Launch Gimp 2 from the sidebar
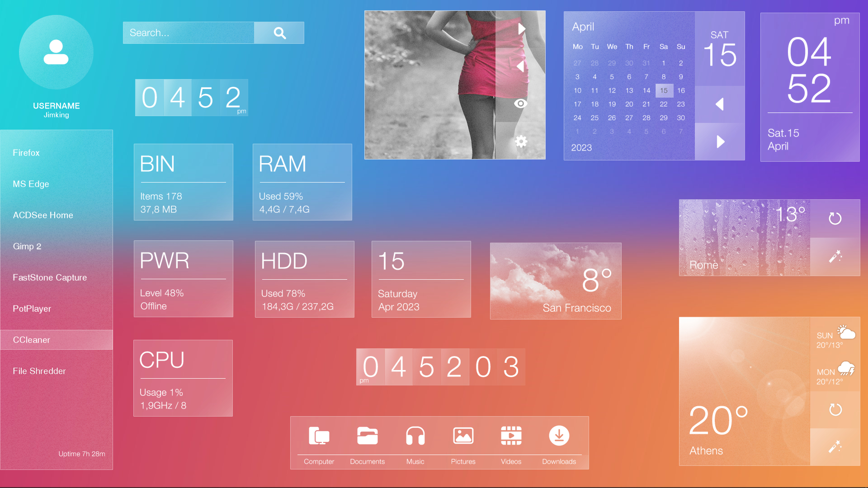Viewport: 868px width, 488px height. point(27,246)
